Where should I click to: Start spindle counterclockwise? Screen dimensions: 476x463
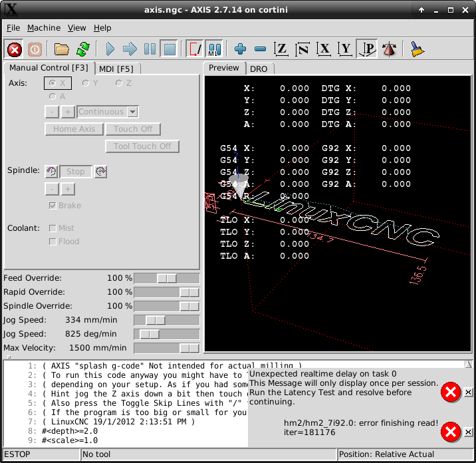click(51, 172)
